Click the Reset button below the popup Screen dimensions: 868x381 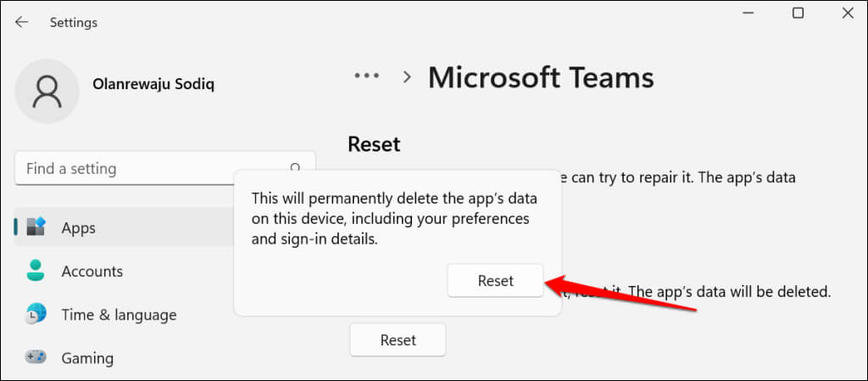(398, 339)
